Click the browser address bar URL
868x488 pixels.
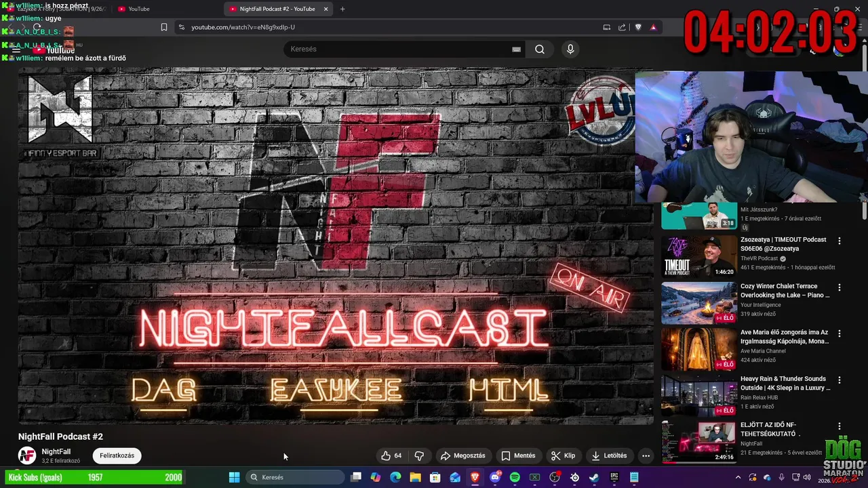tap(243, 27)
